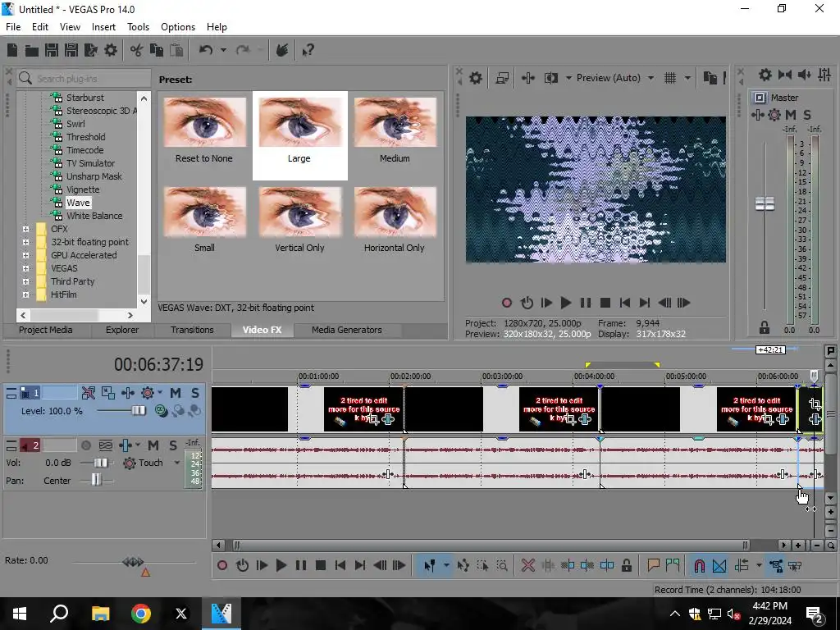
Task: Open the Insert menu
Action: [x=103, y=27]
